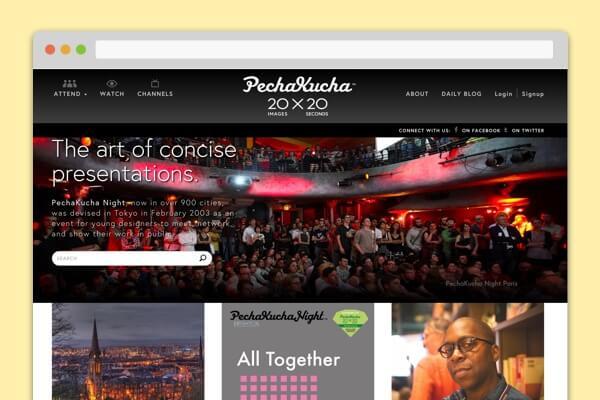The width and height of the screenshot is (600, 400).
Task: Click the PechaKucha 20x20 logo
Action: tap(299, 96)
